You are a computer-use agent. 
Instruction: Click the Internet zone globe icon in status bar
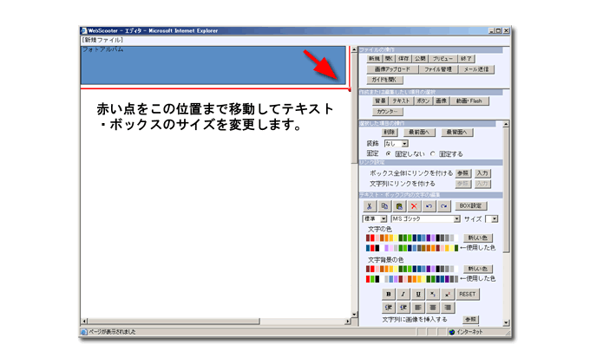(x=452, y=332)
